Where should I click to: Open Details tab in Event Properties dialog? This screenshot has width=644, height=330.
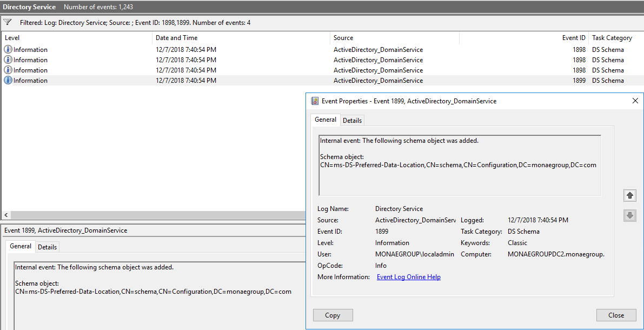point(352,120)
